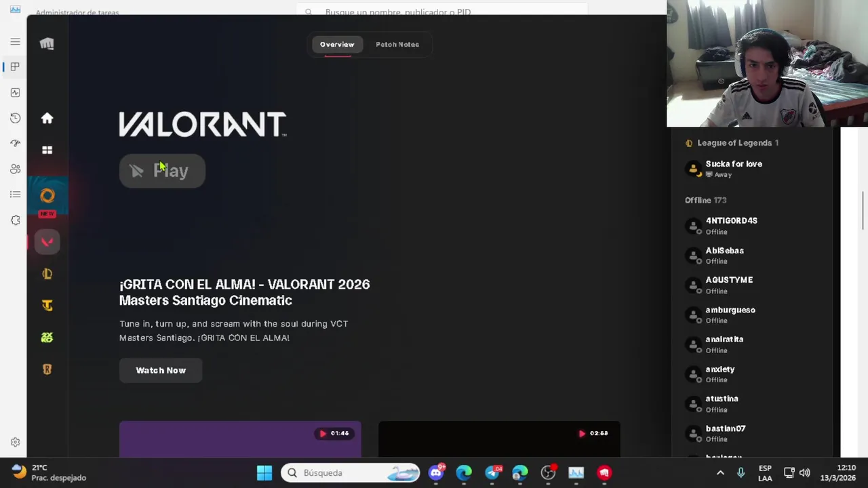
Task: Open Discord from the taskbar
Action: coord(436,472)
